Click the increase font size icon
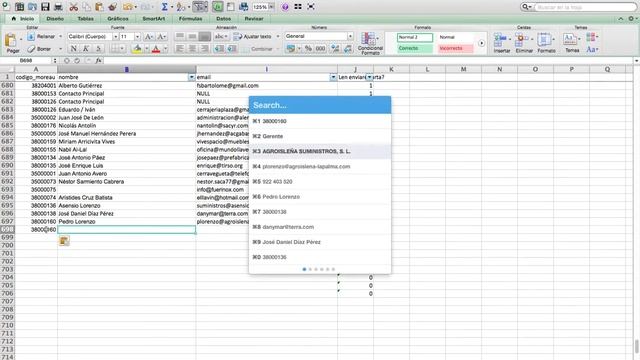Screen dimensions: 640x360 point(149,37)
